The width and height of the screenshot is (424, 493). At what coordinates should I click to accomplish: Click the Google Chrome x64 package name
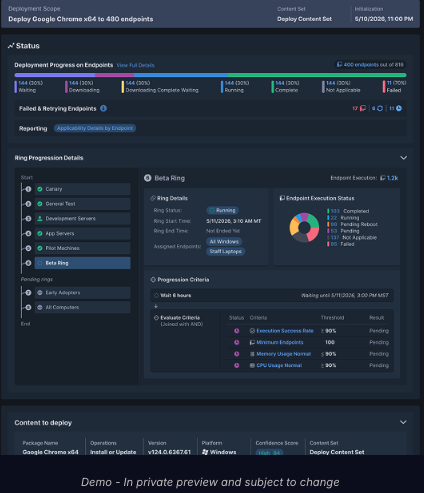point(51,452)
